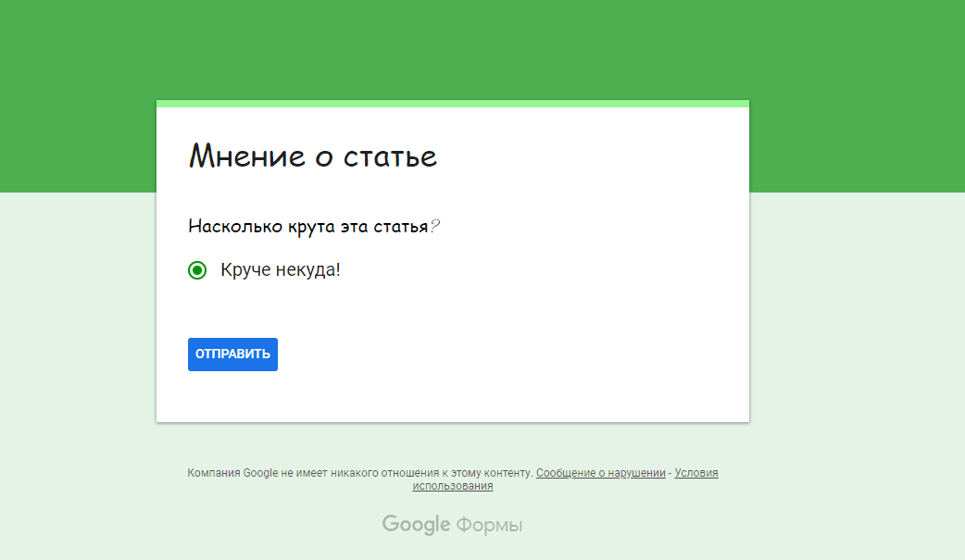Viewport: 965px width, 560px height.
Task: Click the Google disclaimer text in the footer
Action: click(361, 472)
